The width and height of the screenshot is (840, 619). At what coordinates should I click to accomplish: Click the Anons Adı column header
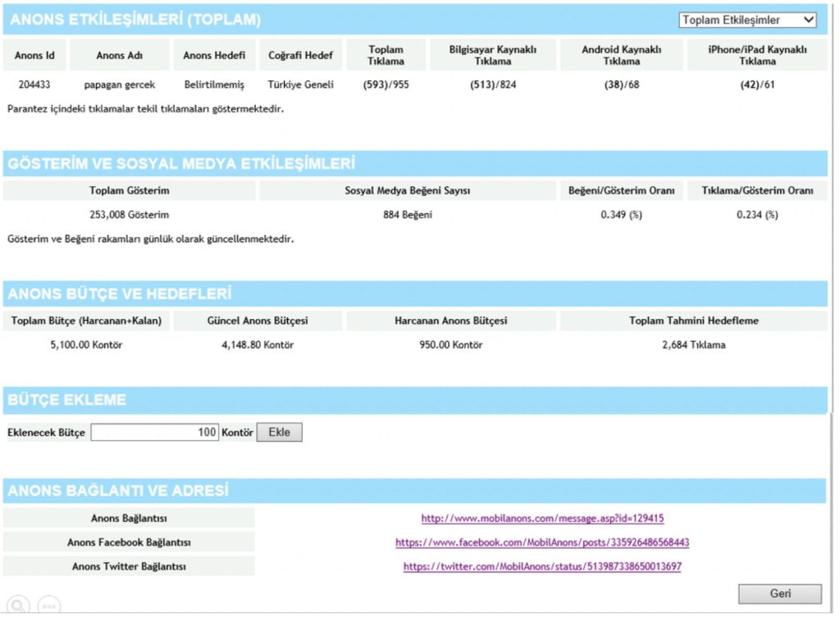click(120, 56)
